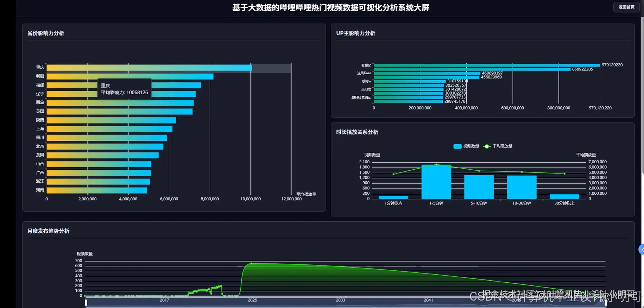Click the 1-5分钟 video count bar
644x308 pixels.
click(x=436, y=182)
